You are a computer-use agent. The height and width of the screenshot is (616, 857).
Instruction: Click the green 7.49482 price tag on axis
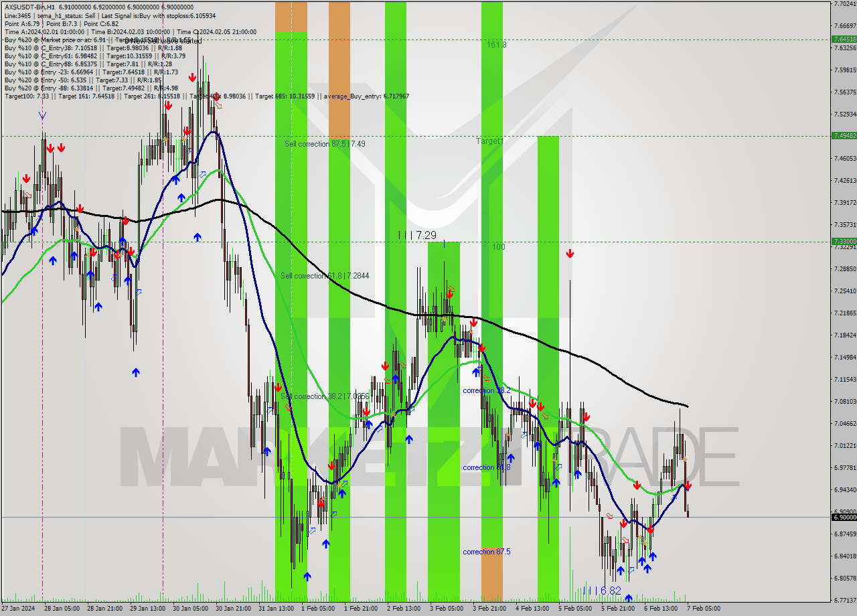click(844, 135)
